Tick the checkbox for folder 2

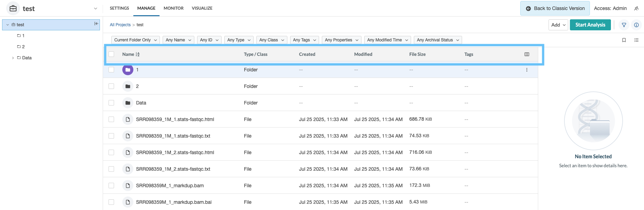coord(111,86)
